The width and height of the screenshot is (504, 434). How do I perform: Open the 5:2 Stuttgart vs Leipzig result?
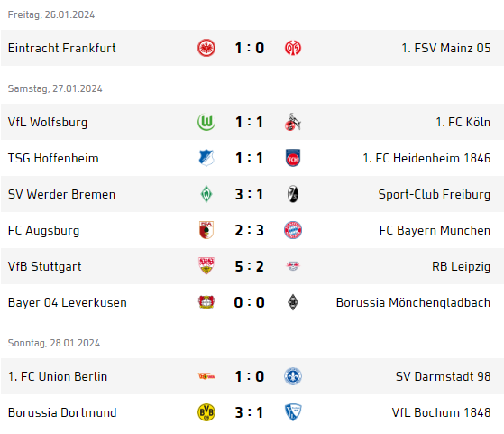pyautogui.click(x=250, y=266)
